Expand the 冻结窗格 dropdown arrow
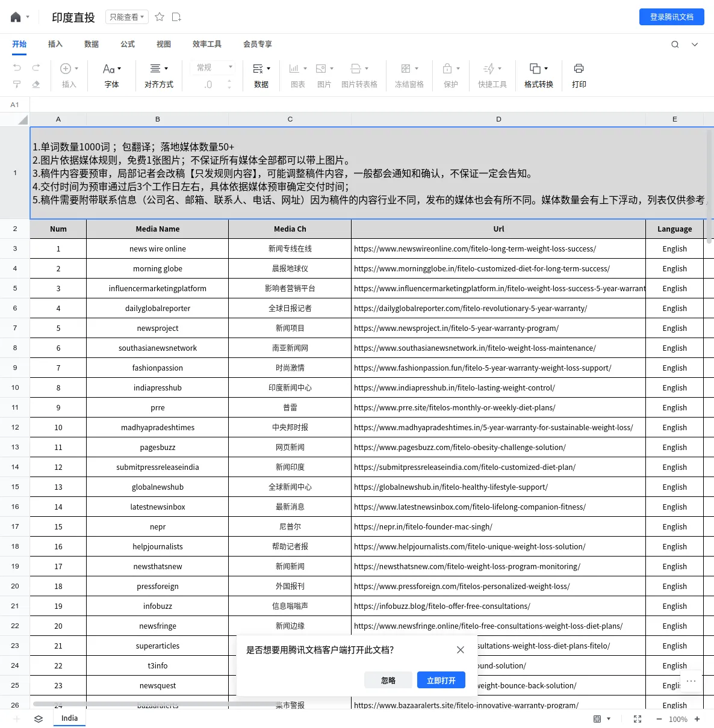 [417, 69]
